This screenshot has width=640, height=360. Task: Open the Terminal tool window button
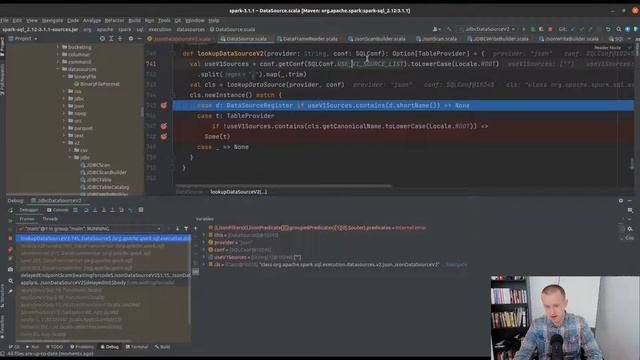pos(137,347)
